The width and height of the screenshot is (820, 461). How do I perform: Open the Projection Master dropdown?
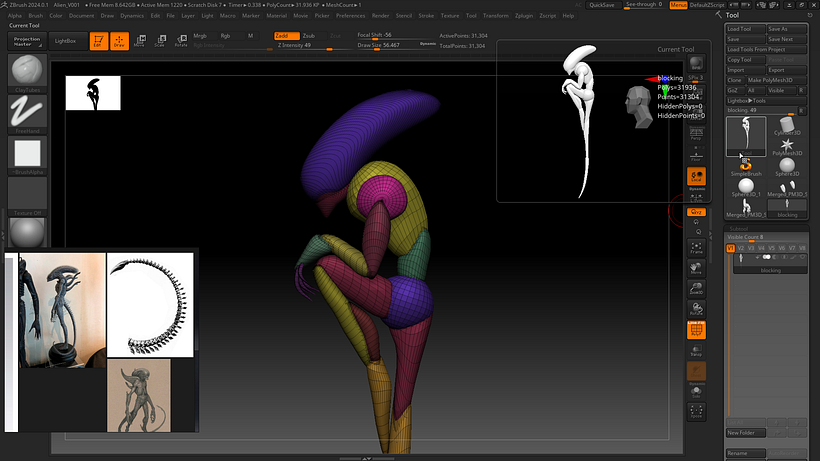click(27, 41)
